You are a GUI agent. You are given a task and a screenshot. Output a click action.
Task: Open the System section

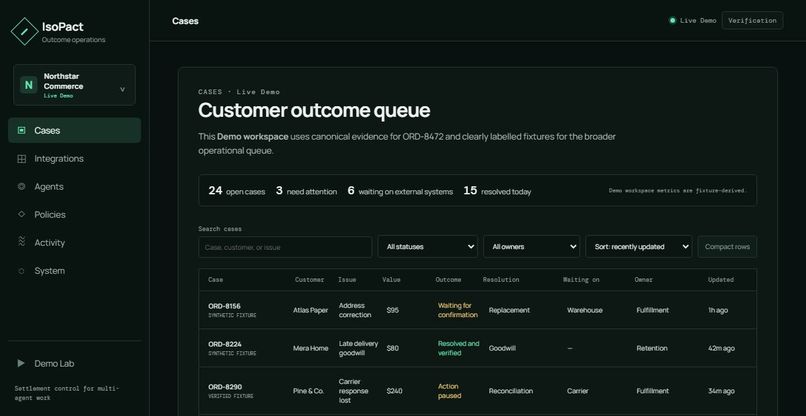[x=75, y=271]
